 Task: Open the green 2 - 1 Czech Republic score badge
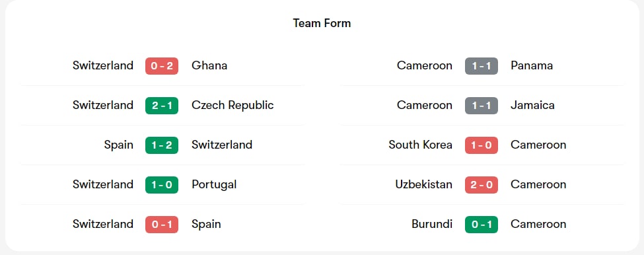(161, 106)
